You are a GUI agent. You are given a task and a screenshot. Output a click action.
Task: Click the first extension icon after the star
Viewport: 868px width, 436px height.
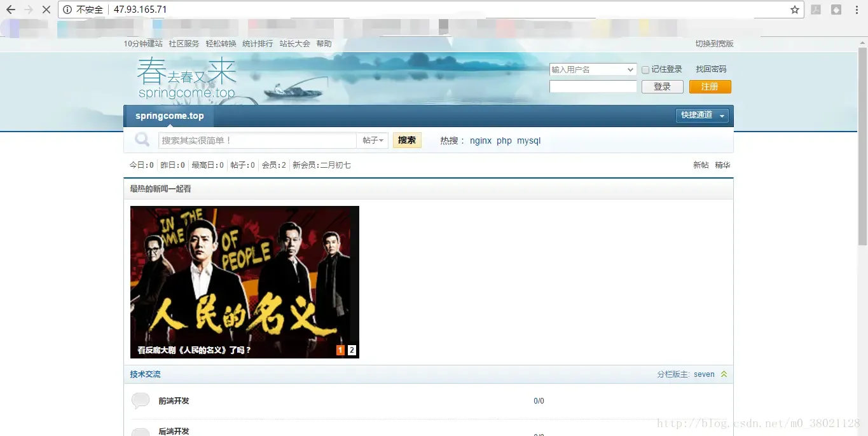(x=816, y=10)
